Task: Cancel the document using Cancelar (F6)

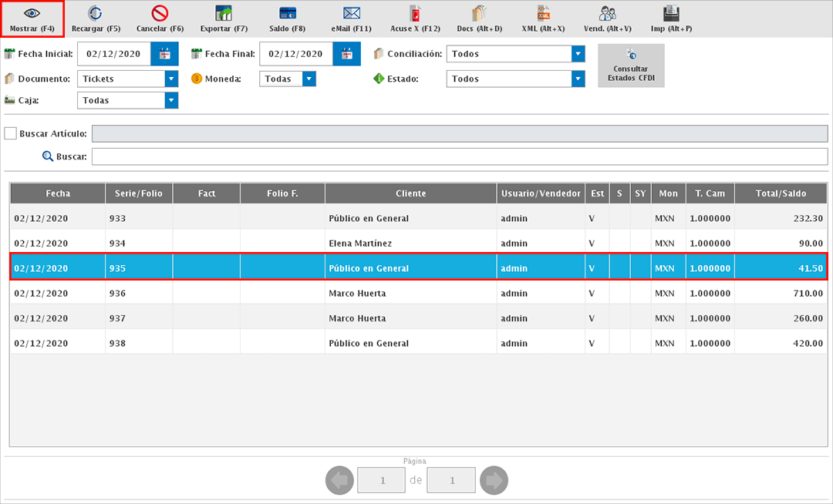Action: (160, 13)
